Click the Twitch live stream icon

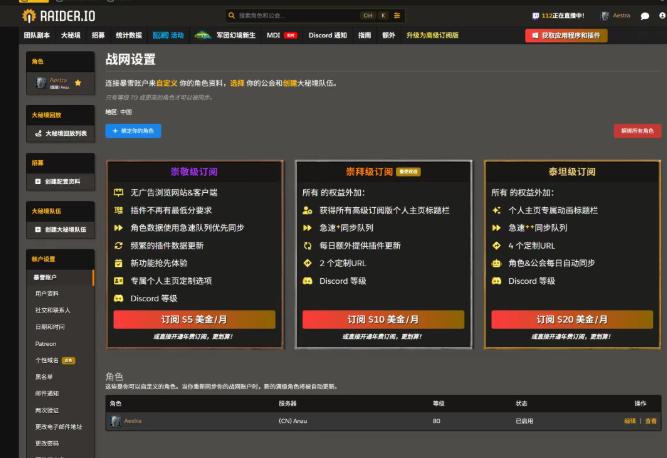pos(533,16)
